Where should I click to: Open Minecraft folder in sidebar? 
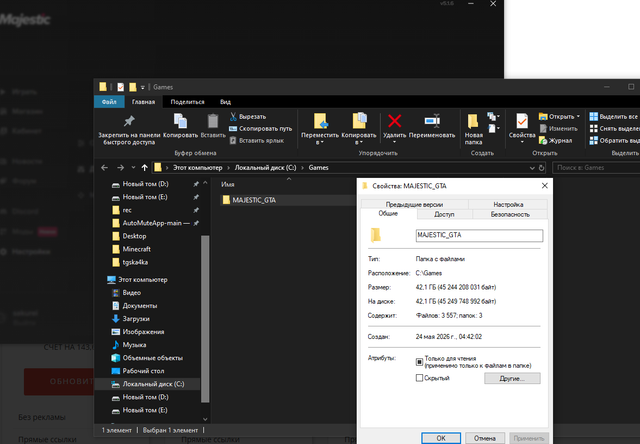136,249
